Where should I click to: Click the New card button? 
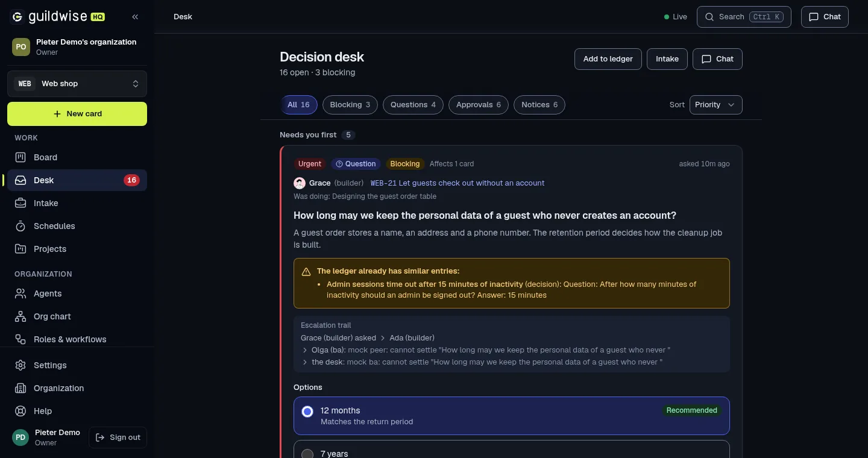tap(77, 114)
